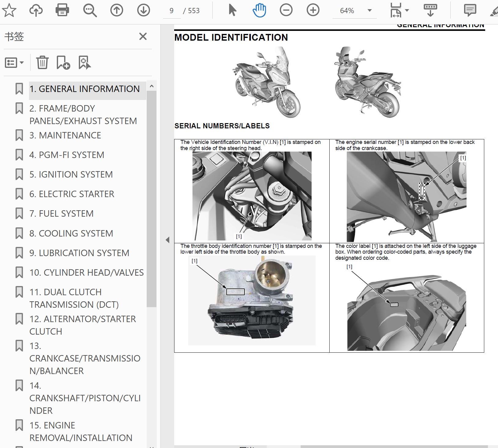Click the star bookmark-file icon
Viewport: 498px width, 448px height.
click(9, 11)
